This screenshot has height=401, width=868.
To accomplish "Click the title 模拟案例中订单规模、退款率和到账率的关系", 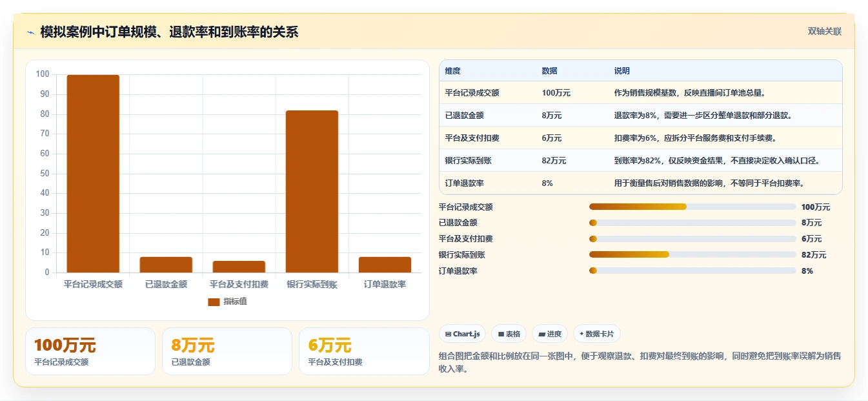I will pyautogui.click(x=169, y=32).
